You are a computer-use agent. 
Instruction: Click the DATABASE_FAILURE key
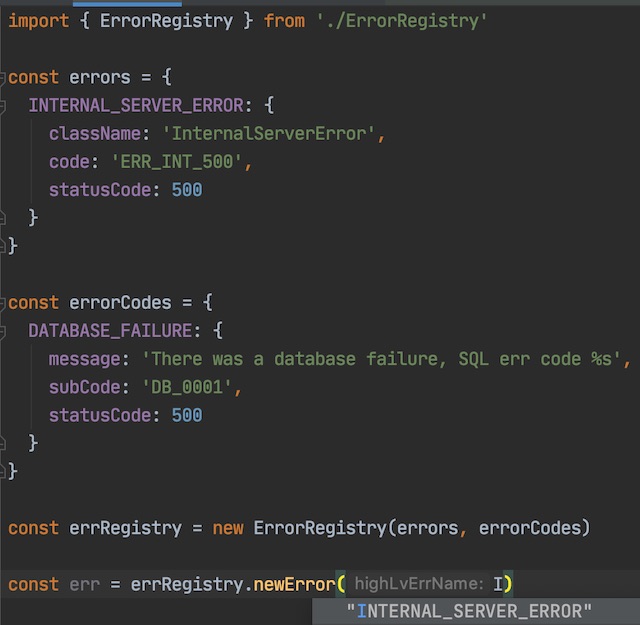(x=110, y=331)
